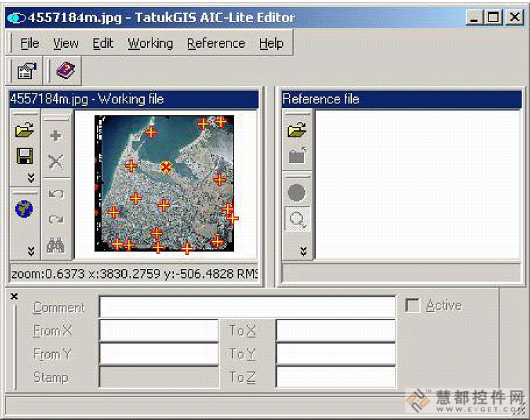Open the Help menu
This screenshot has height=420, width=530.
pos(271,43)
